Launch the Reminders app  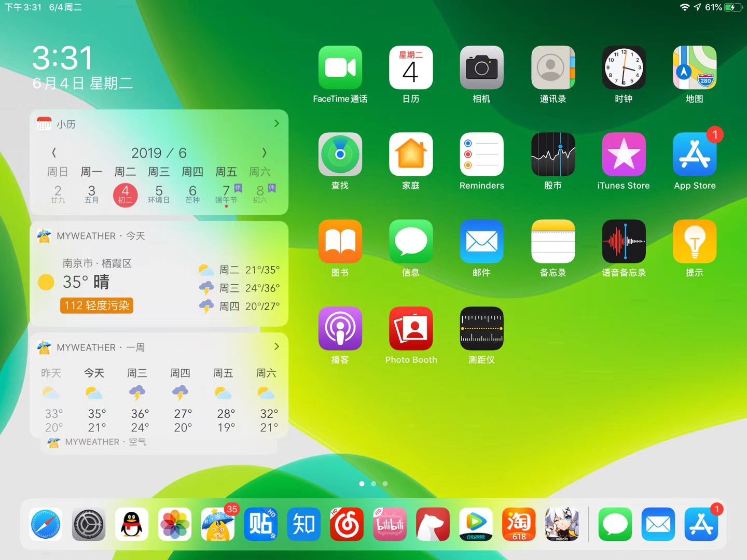[481, 155]
